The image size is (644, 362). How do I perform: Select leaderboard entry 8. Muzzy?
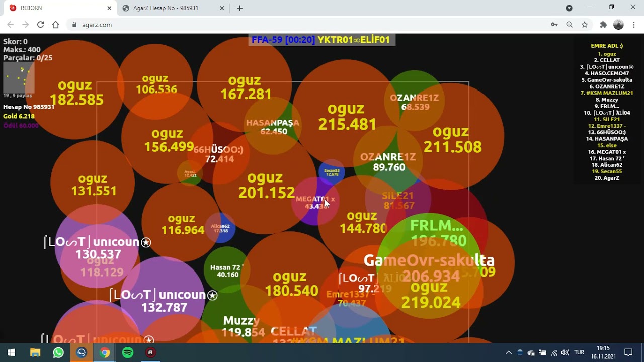coord(607,100)
